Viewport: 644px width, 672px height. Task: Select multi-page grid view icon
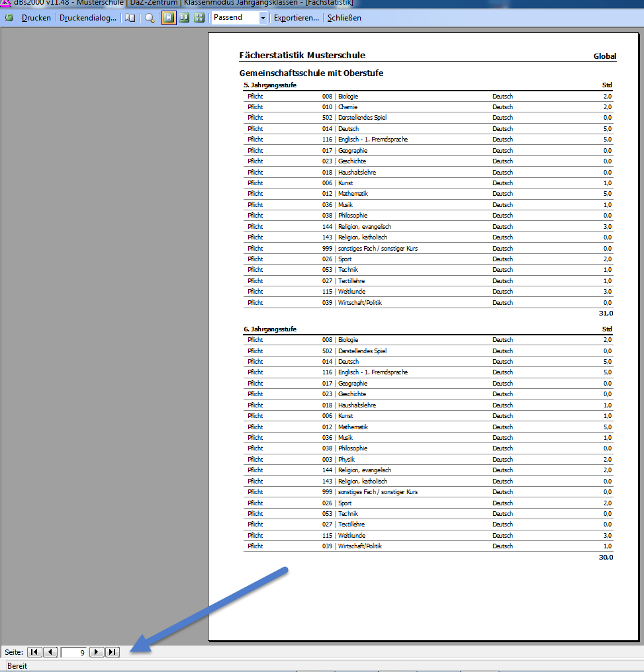pyautogui.click(x=199, y=18)
